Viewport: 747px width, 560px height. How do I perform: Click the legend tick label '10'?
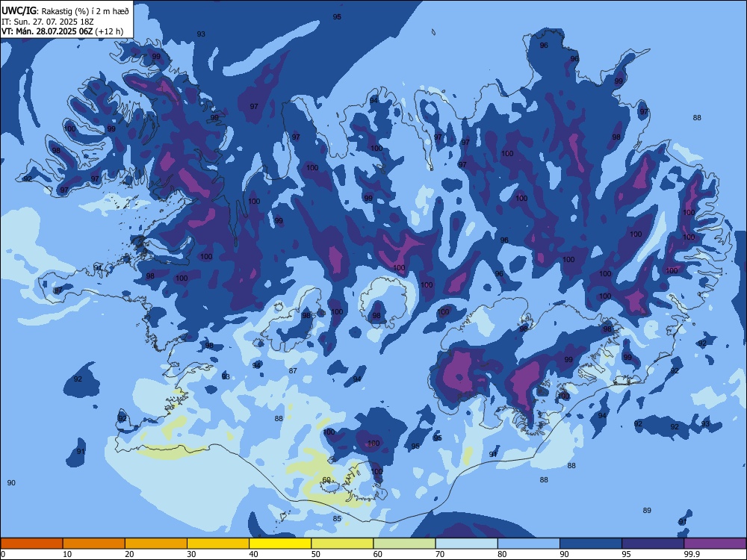pos(67,554)
